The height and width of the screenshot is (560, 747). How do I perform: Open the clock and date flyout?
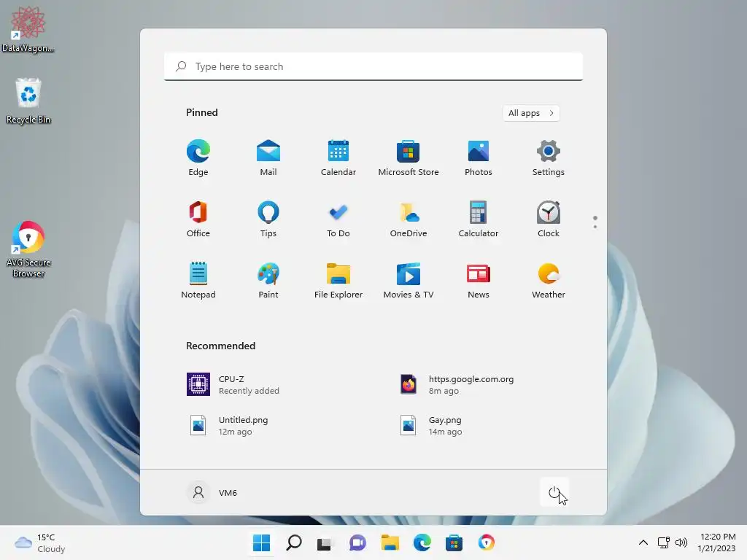point(716,542)
